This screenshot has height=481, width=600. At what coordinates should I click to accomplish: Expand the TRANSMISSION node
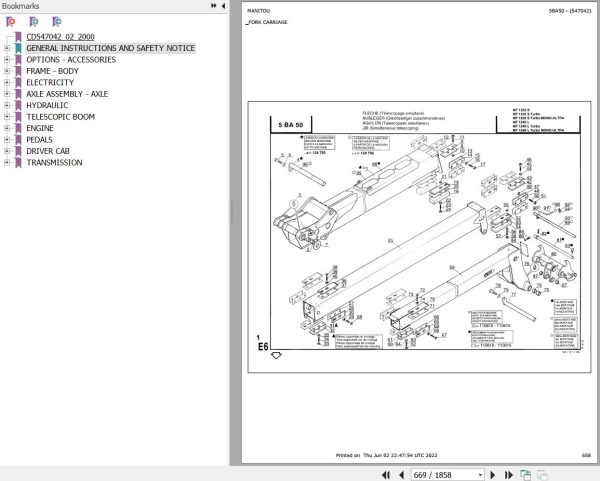(7, 163)
